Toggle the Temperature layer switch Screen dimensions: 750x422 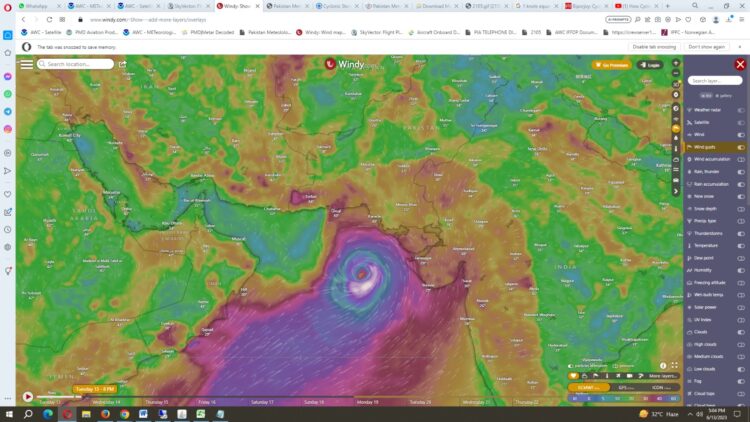741,246
